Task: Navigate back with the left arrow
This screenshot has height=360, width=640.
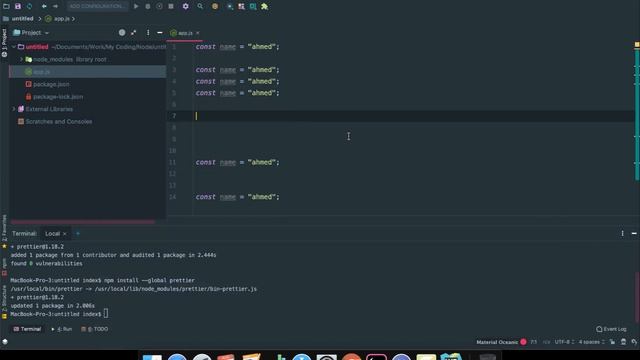Action: [x=44, y=6]
